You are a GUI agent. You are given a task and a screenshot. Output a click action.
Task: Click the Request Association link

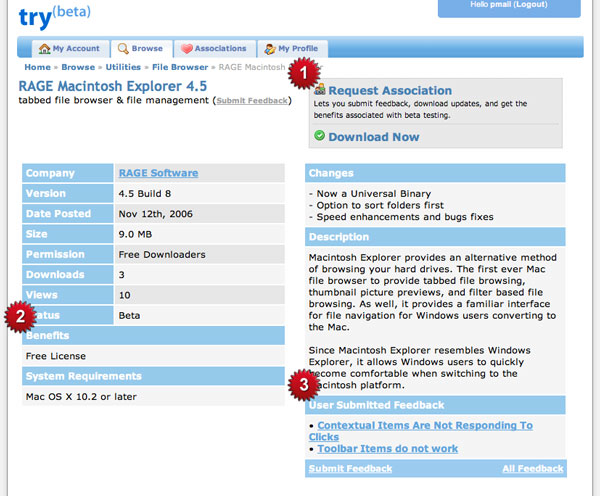(390, 91)
